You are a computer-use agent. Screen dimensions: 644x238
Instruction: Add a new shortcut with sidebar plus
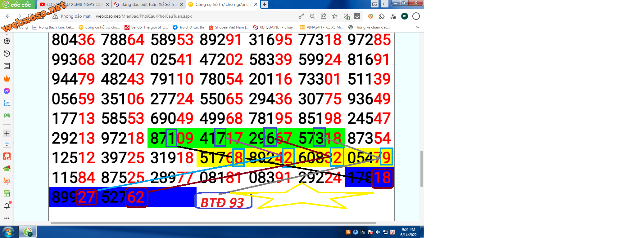(7, 133)
